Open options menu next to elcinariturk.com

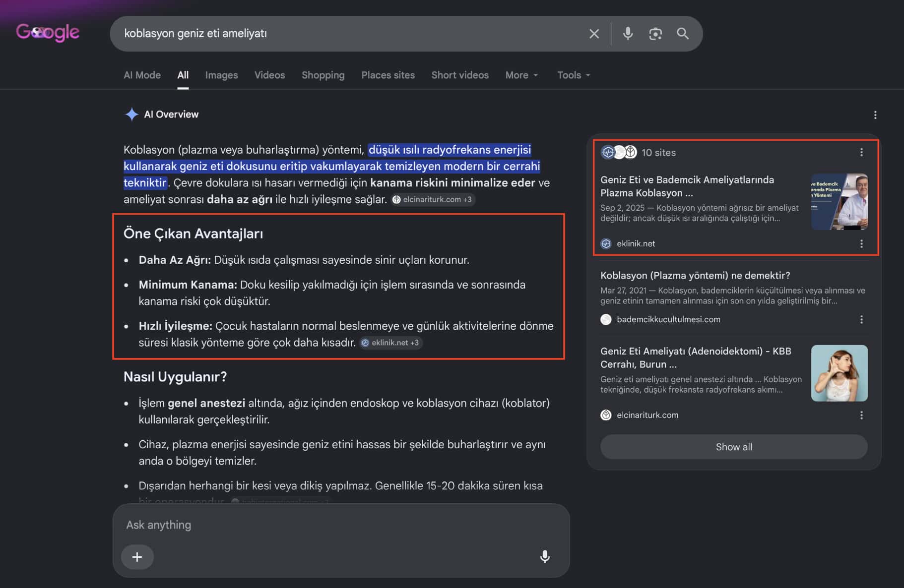point(861,415)
